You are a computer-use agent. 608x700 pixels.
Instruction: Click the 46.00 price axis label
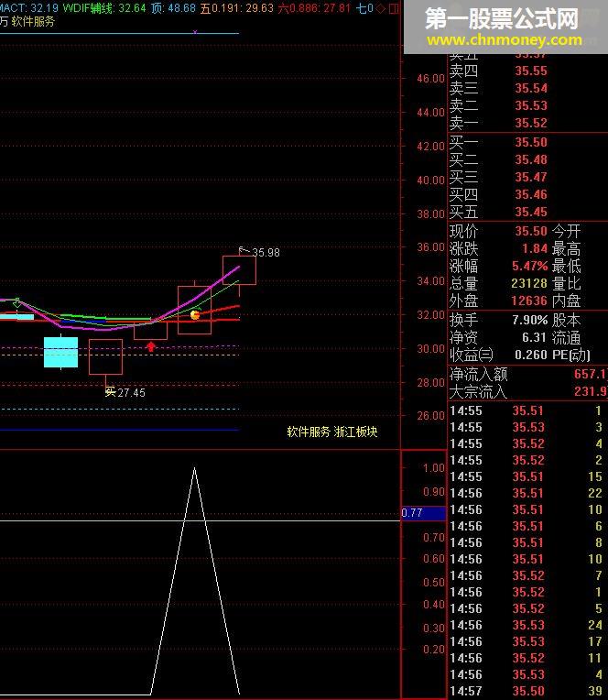[x=431, y=79]
